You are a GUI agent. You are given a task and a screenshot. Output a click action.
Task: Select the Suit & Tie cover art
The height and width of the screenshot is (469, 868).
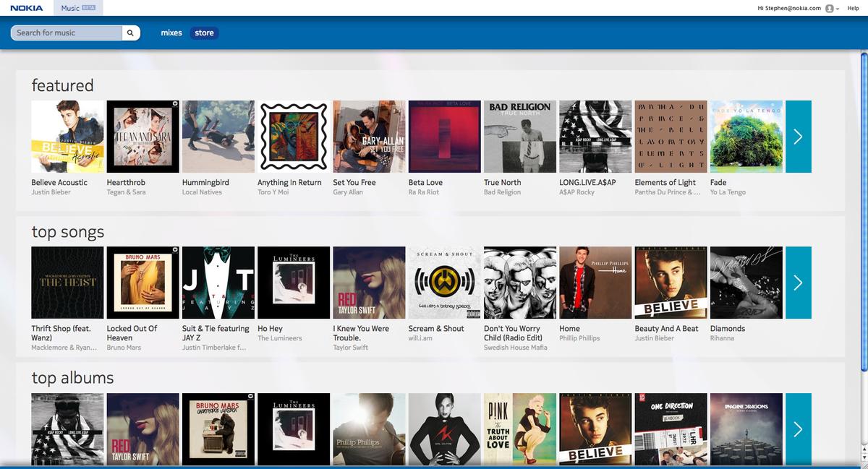point(218,283)
